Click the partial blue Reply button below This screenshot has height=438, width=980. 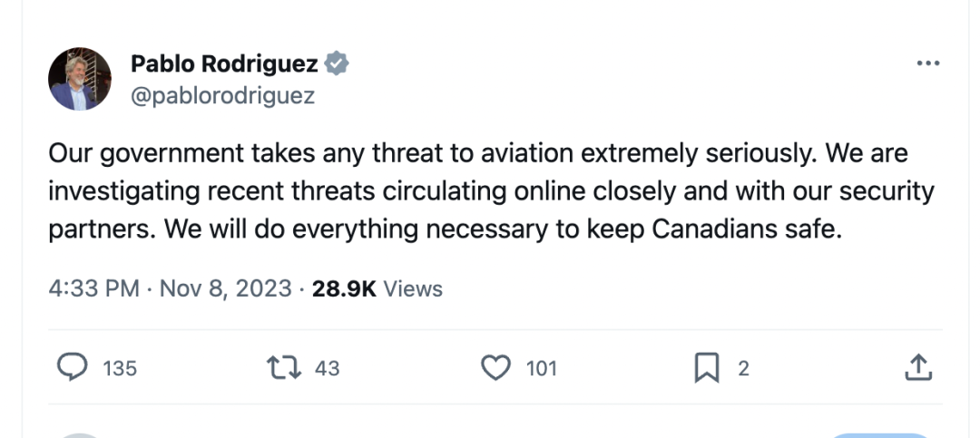(x=880, y=435)
